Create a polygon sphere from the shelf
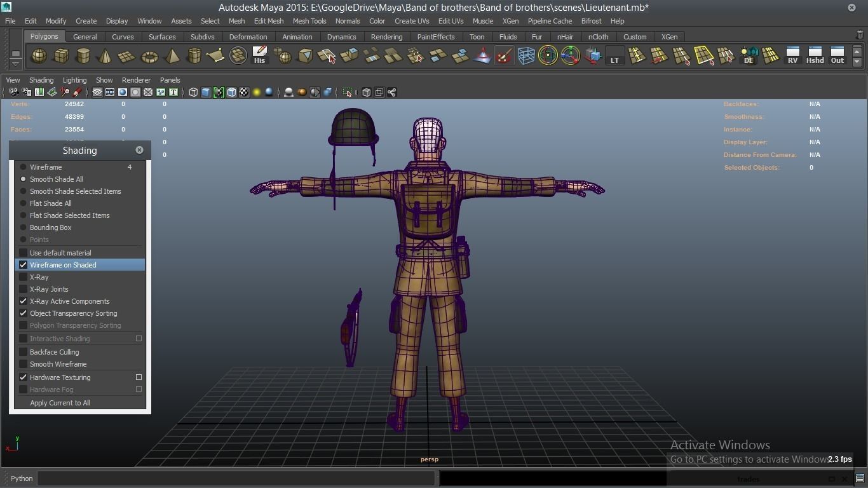The height and width of the screenshot is (488, 868). click(x=39, y=56)
